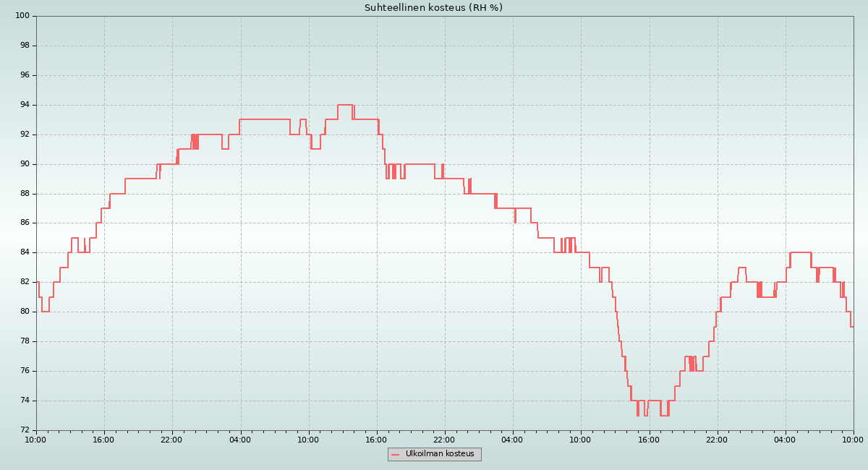Select the first 16:00 time label
This screenshot has height=470, width=868.
pyautogui.click(x=104, y=439)
